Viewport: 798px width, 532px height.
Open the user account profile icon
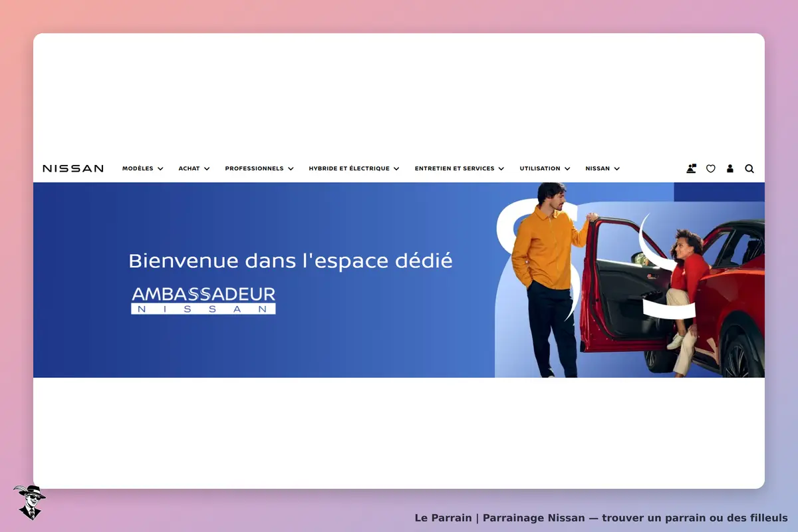730,169
